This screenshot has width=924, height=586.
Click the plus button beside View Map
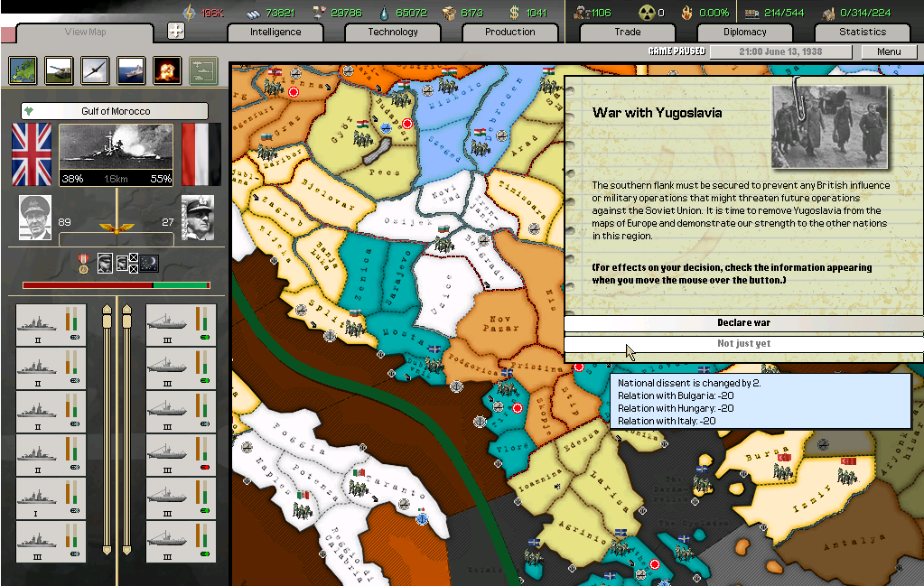(x=176, y=32)
